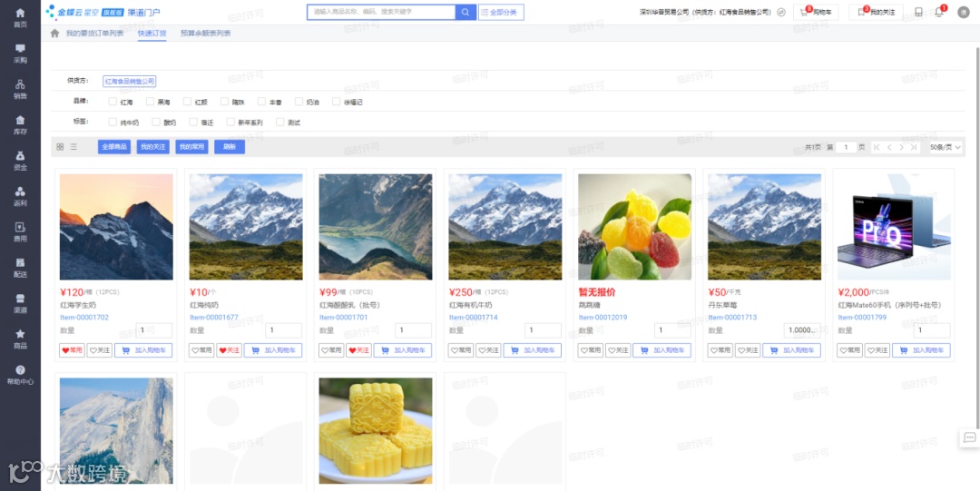The image size is (980, 491).
Task: Check the 徐福记 brand checkbox
Action: [337, 102]
